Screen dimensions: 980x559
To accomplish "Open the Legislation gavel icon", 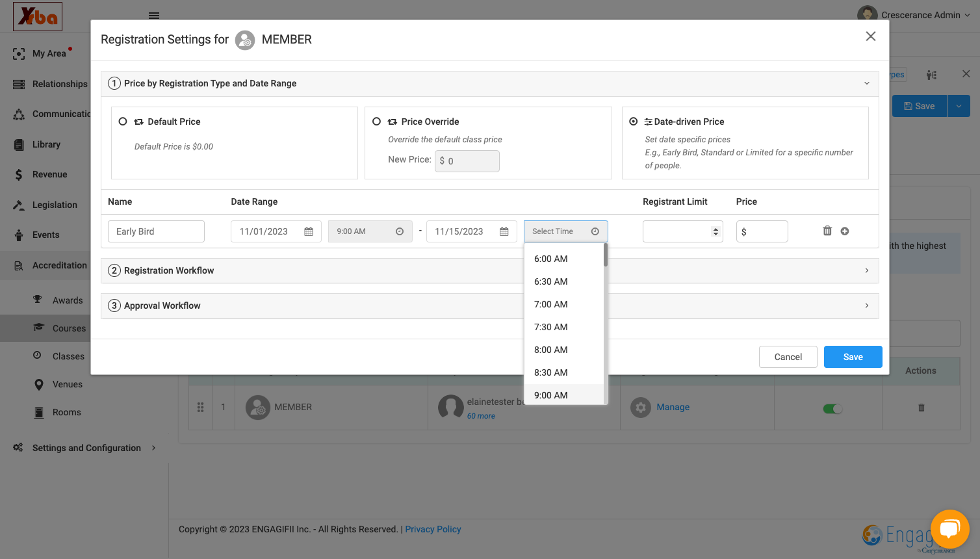I will (19, 205).
